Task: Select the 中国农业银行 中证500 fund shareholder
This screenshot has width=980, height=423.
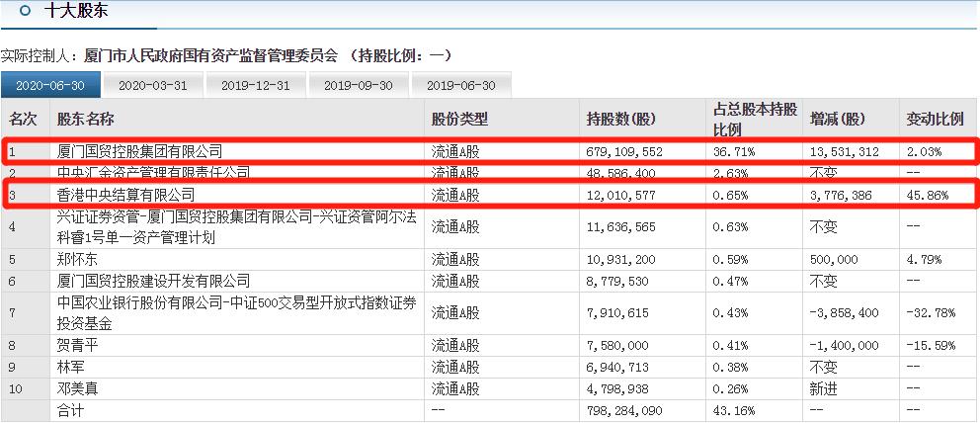Action: click(236, 313)
